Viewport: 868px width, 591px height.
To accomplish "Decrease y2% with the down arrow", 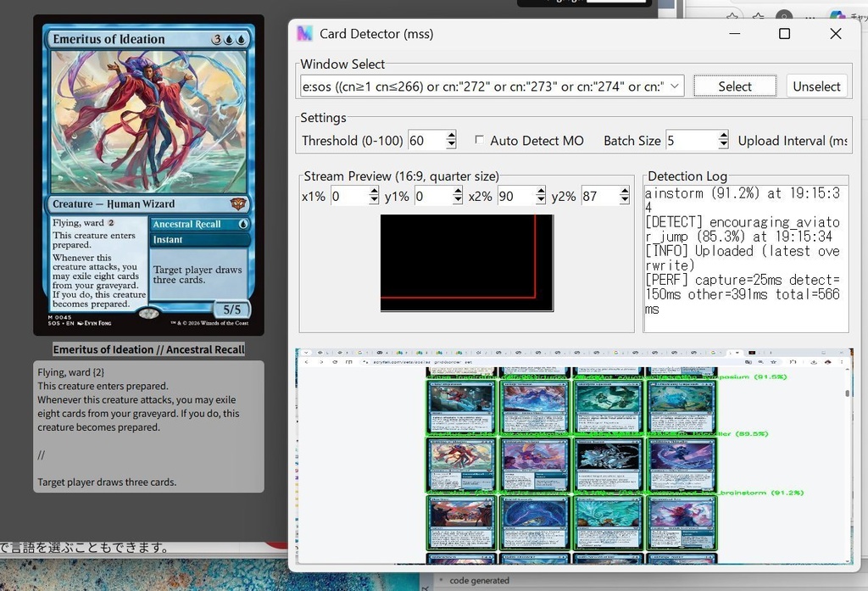I will [625, 200].
